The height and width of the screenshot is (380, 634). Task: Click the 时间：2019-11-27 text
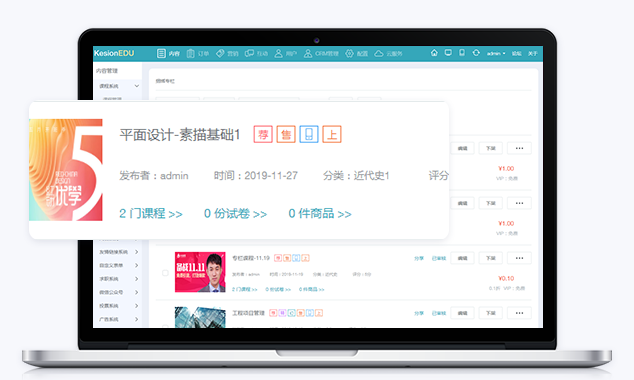[x=256, y=175]
